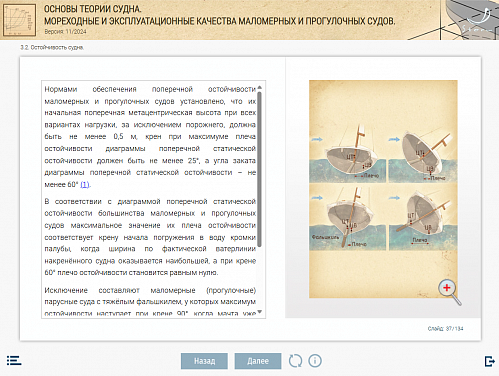Open the info icon

pos(315,361)
